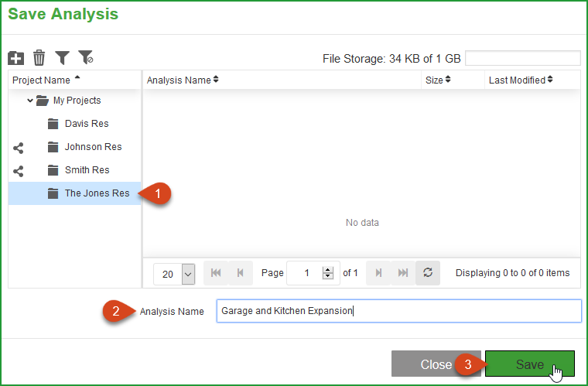Click the Johnson Res folder icon
The image size is (588, 386).
click(53, 147)
